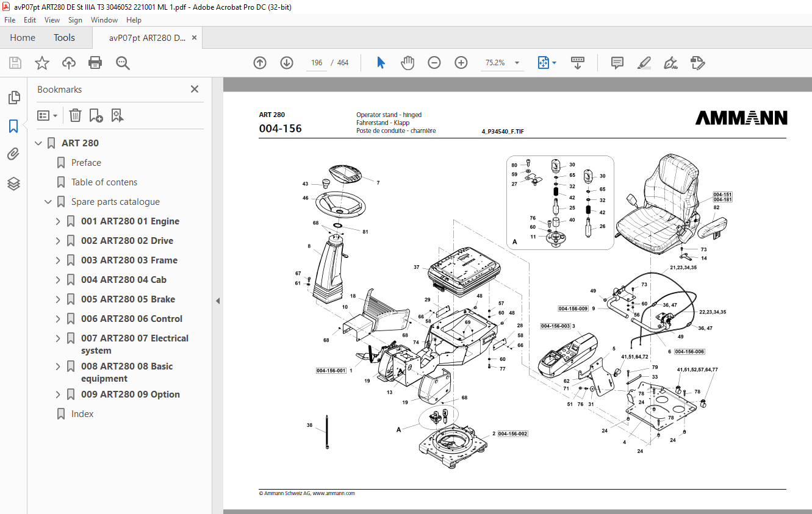The height and width of the screenshot is (514, 812).
Task: Follow the 004-156-002 reference link
Action: [512, 434]
